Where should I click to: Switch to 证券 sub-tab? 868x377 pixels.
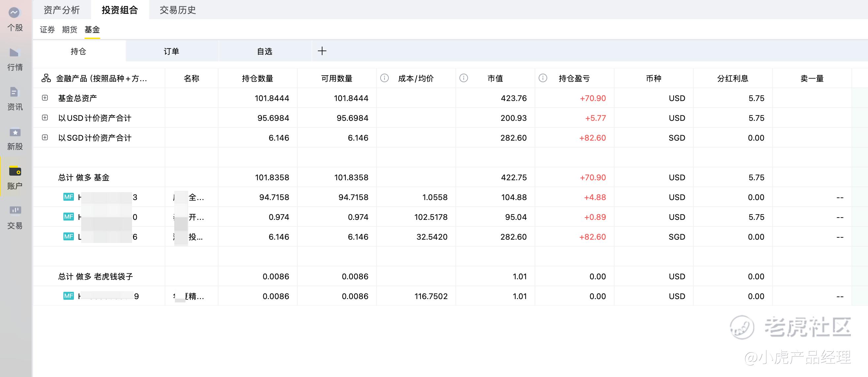47,30
